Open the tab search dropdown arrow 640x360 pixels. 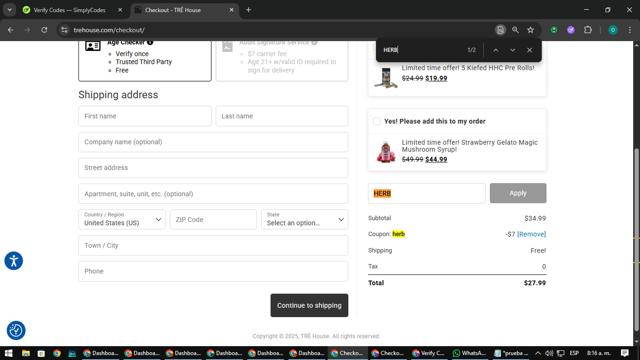[x=9, y=10]
